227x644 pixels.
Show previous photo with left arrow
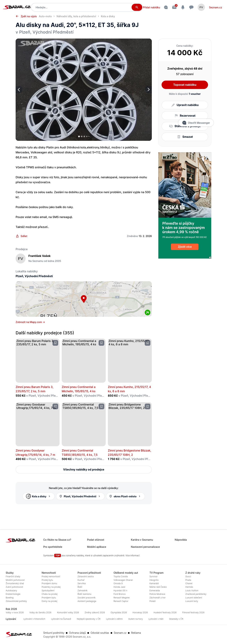(x=19, y=89)
